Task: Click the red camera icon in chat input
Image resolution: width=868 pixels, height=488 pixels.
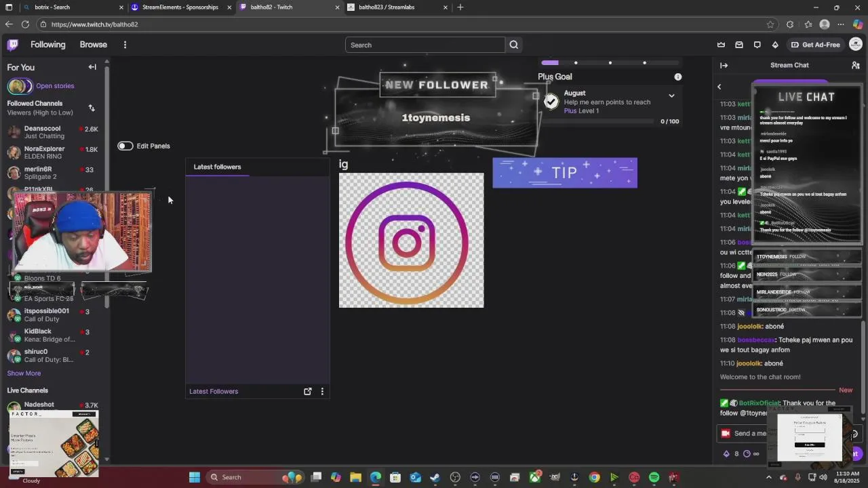Action: coord(726,433)
